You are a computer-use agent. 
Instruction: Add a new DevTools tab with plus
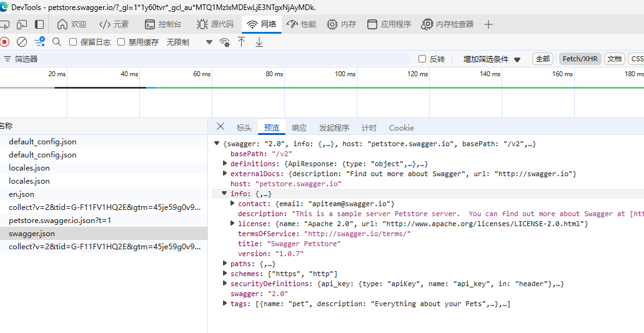488,24
